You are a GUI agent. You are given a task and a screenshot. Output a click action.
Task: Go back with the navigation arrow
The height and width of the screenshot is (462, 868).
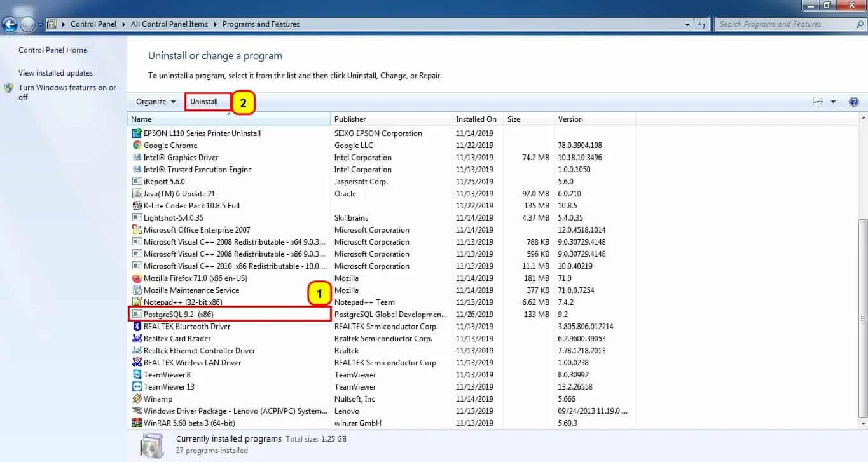[10, 25]
